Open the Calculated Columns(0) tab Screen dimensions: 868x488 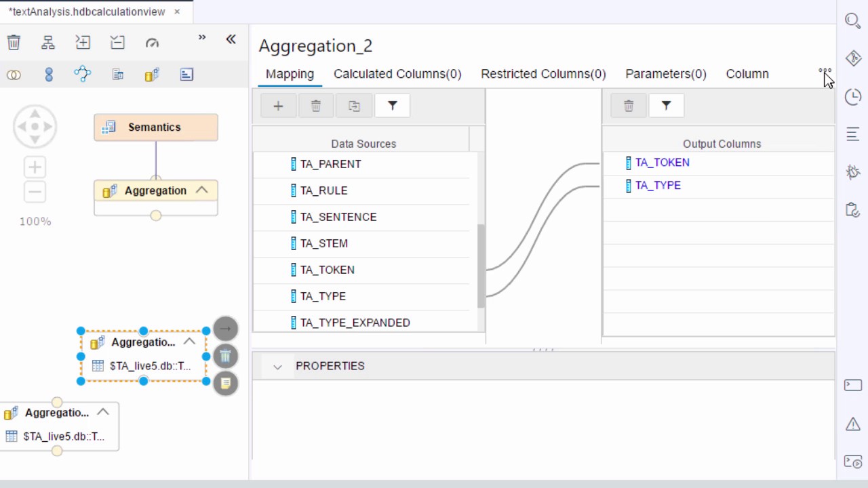click(x=397, y=74)
